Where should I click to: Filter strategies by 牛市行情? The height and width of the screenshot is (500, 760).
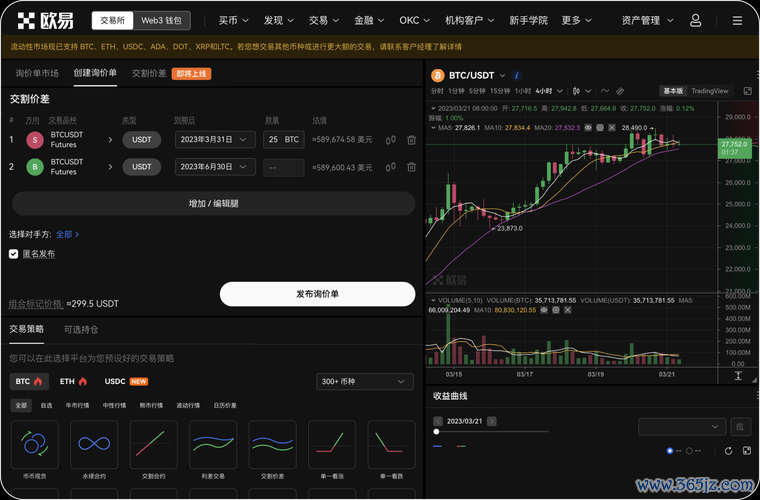pos(78,405)
